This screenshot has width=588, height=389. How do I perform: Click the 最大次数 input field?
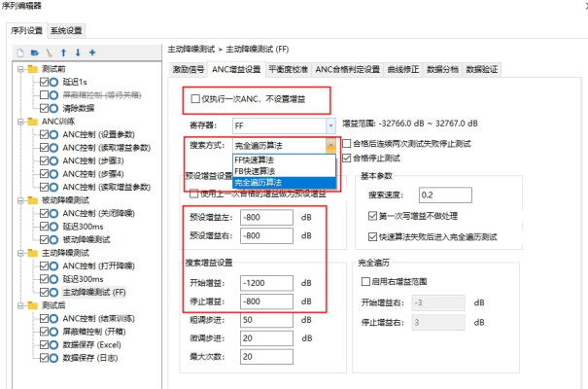click(266, 356)
